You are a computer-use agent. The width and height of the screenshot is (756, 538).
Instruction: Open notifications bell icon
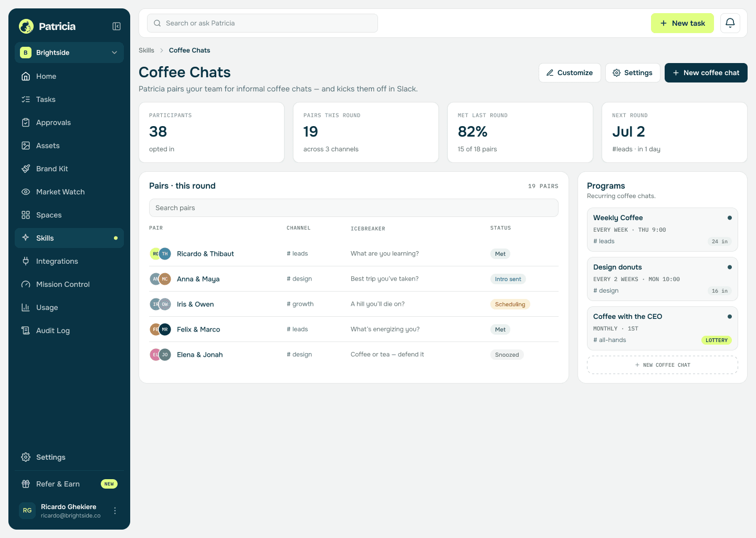(x=730, y=23)
